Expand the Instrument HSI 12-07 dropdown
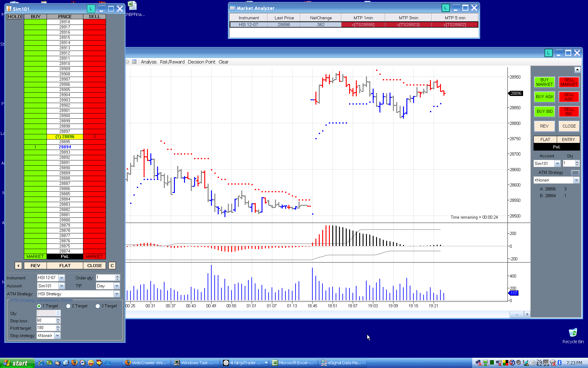This screenshot has height=368, width=588. 62,278
